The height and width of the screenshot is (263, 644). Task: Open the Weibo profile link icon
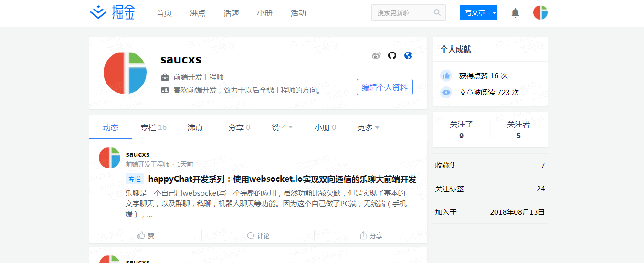pos(377,56)
